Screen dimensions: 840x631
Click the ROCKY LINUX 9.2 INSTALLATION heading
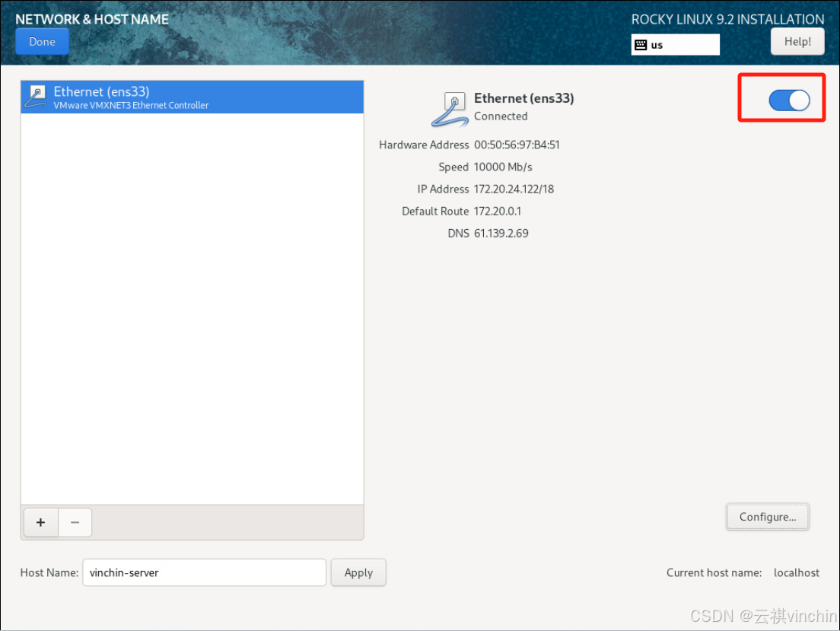point(727,19)
